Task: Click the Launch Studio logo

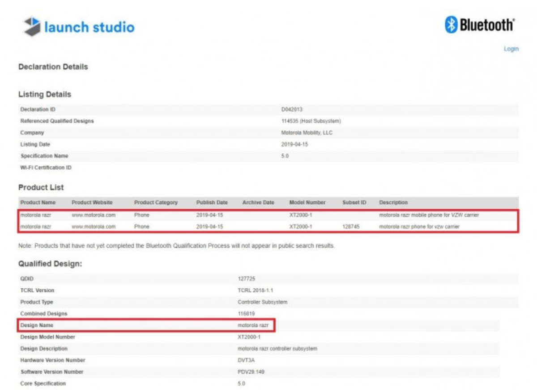Action: click(79, 27)
